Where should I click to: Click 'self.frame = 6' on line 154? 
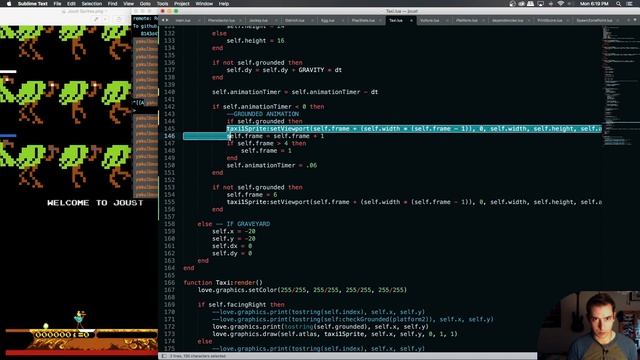tap(252, 195)
